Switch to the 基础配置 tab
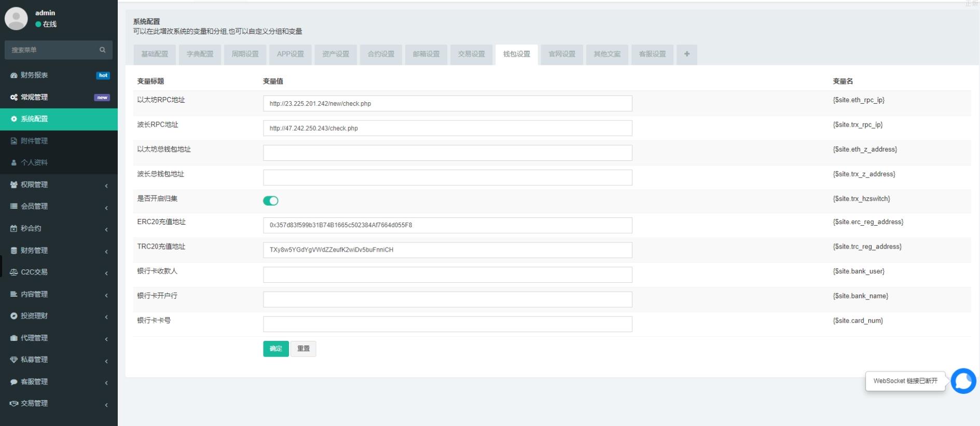This screenshot has height=426, width=980. pyautogui.click(x=155, y=54)
